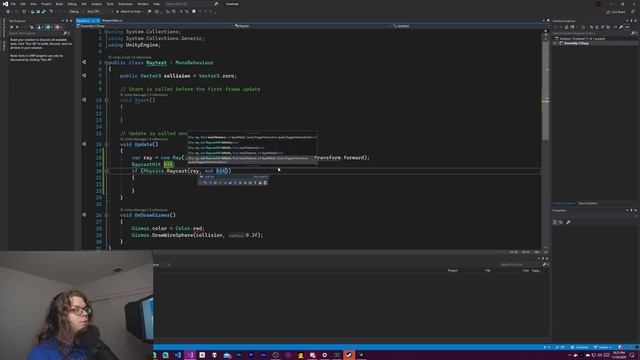Collapse the Start() method block

[107, 100]
